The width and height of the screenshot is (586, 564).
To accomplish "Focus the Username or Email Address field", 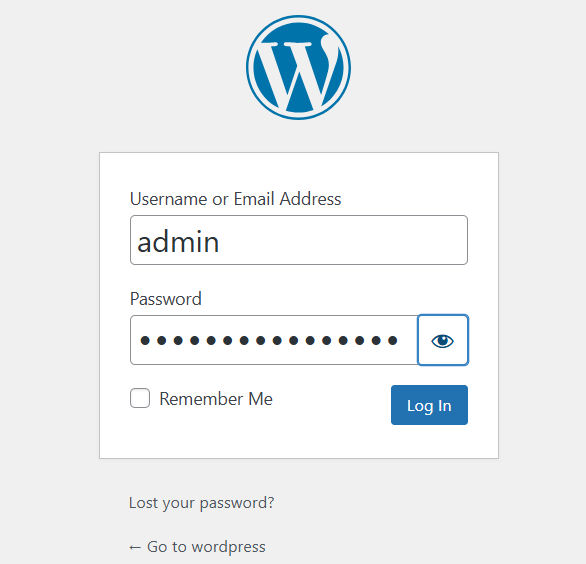I will coord(299,240).
